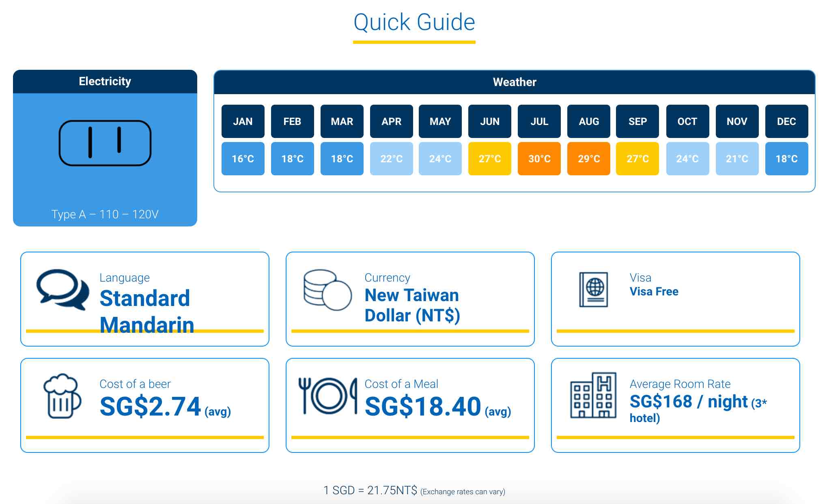Select the DEC month tab
This screenshot has width=827, height=504.
(786, 121)
